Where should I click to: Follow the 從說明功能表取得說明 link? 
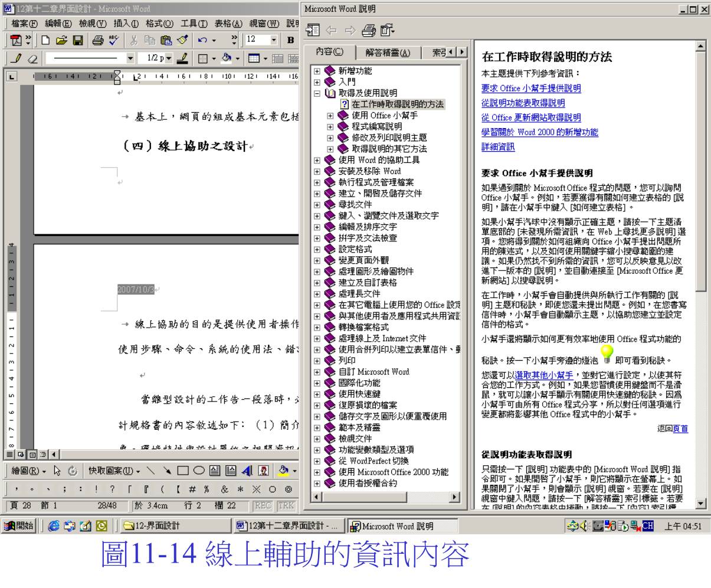[x=523, y=103]
